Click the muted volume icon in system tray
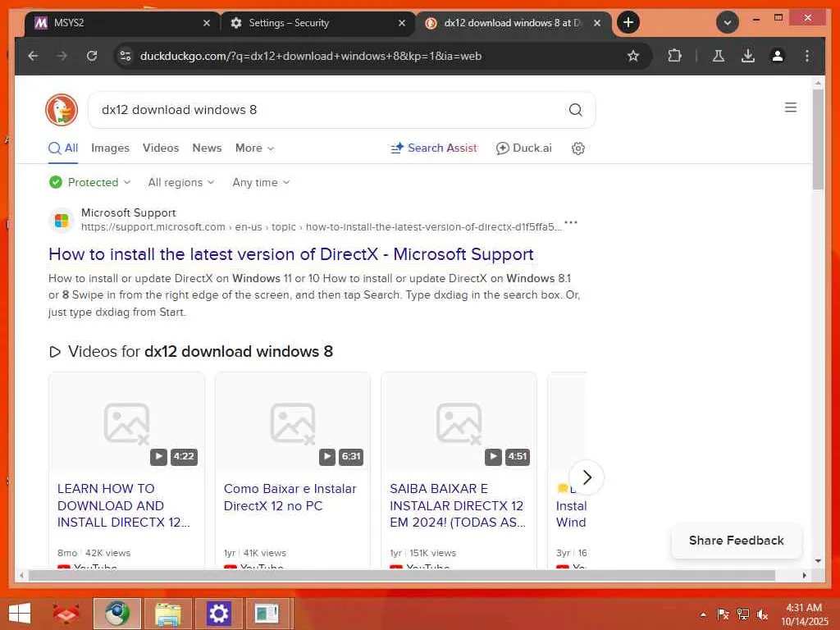The image size is (840, 630). point(763,614)
